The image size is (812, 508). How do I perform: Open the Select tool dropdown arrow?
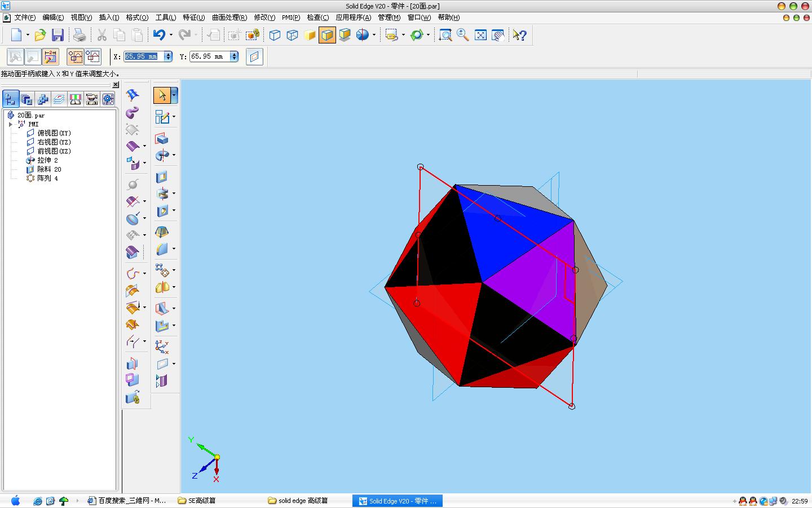pos(174,95)
